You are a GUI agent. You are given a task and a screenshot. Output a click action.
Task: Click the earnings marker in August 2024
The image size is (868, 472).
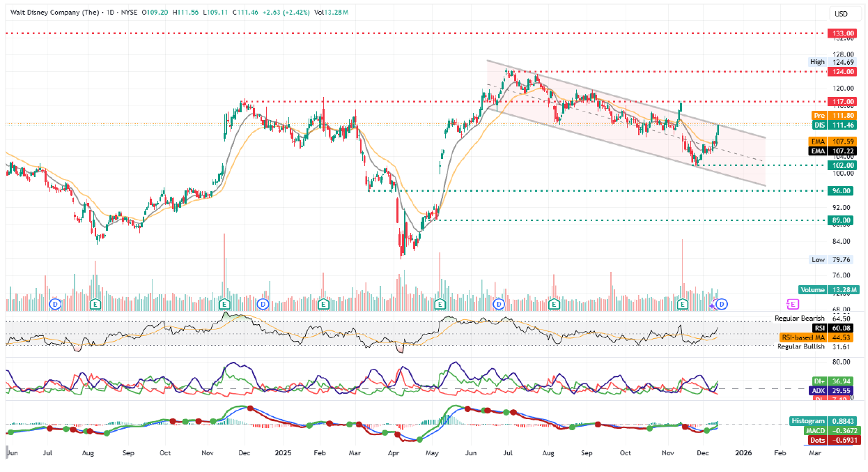(x=95, y=304)
